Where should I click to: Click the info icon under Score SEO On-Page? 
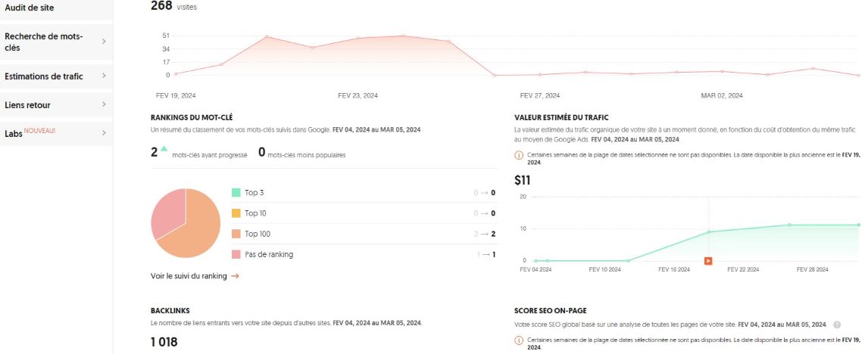click(x=519, y=340)
